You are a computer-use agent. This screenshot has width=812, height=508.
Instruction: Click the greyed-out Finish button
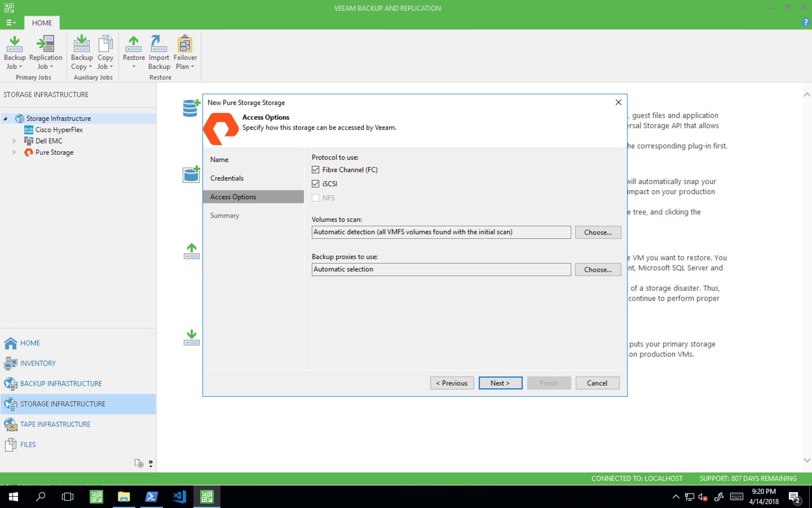click(549, 383)
